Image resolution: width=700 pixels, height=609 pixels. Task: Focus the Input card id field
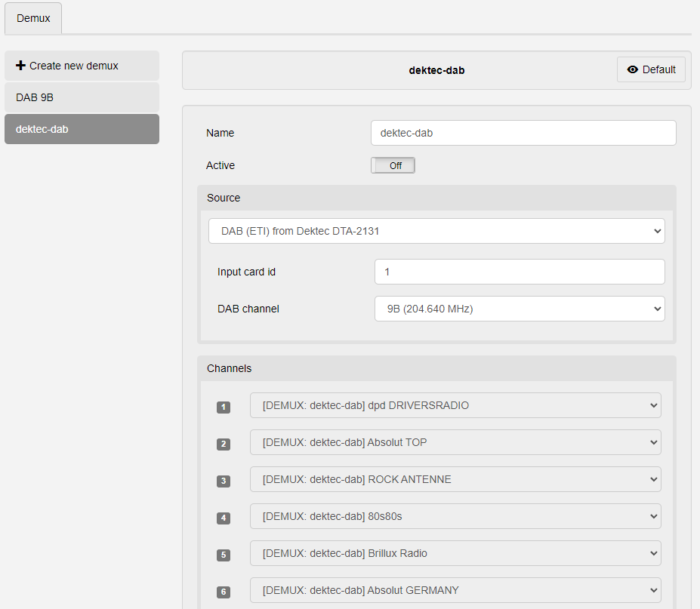tap(520, 272)
